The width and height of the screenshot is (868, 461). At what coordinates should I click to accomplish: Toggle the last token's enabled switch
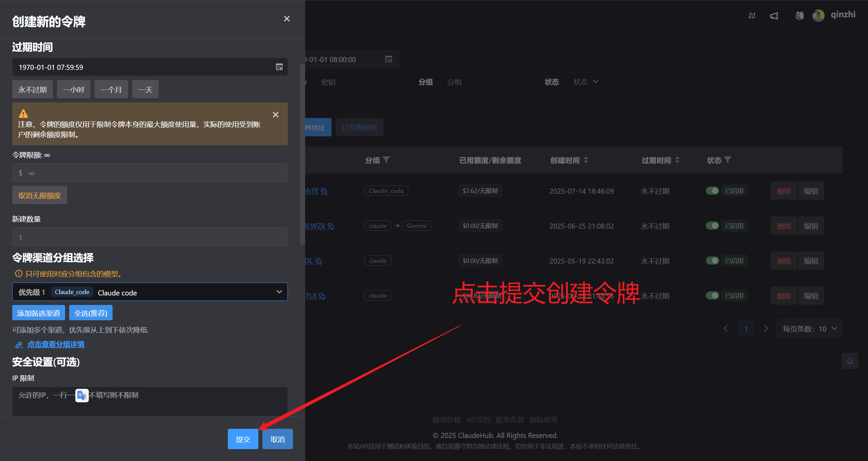(712, 295)
